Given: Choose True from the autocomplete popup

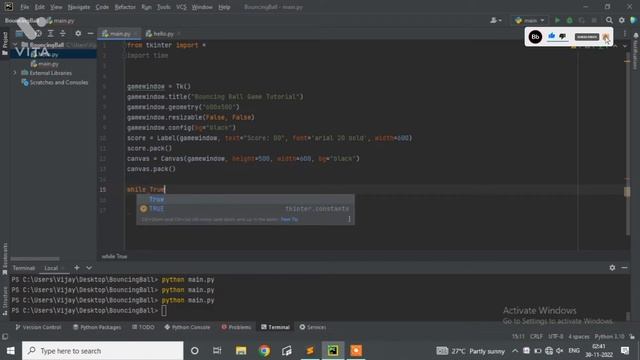Looking at the screenshot, I should [x=245, y=199].
